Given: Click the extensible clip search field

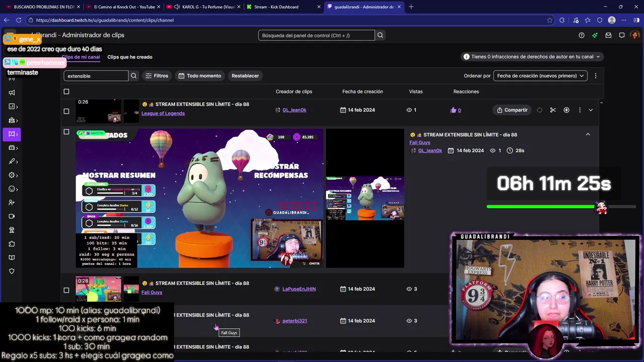Looking at the screenshot, I should pyautogui.click(x=96, y=76).
